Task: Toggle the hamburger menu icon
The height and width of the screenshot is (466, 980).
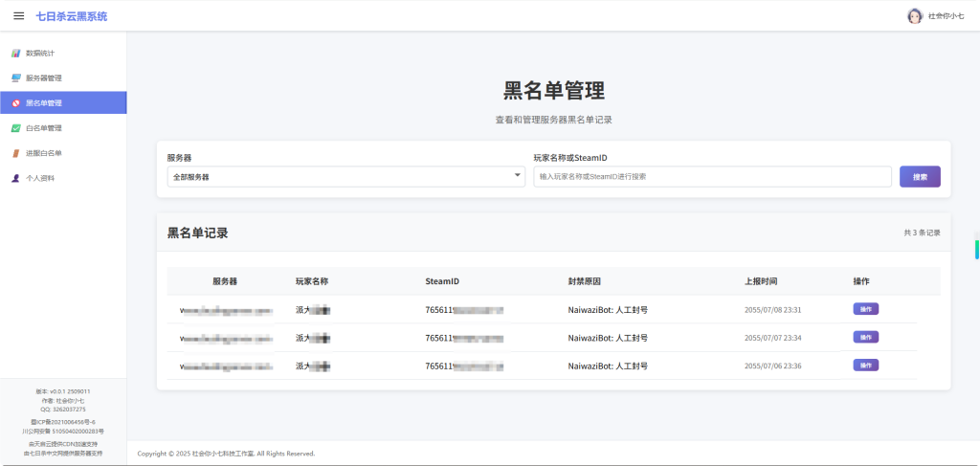Action: coord(19,16)
